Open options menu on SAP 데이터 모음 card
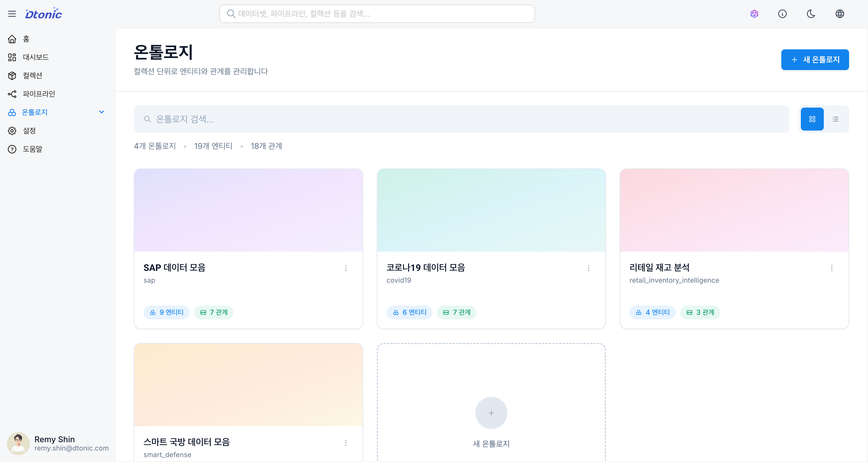Image resolution: width=868 pixels, height=462 pixels. click(x=346, y=268)
